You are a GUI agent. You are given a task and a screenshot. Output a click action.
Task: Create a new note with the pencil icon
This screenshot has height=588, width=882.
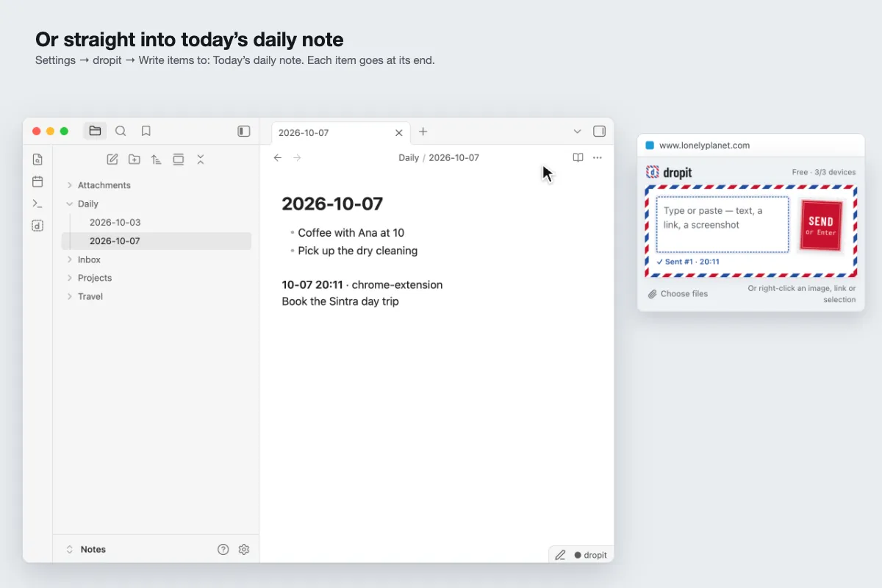coord(112,159)
